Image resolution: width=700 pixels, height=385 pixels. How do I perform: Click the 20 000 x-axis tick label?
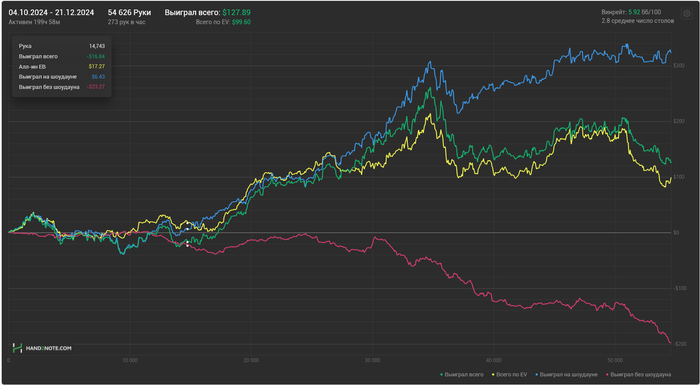251,360
